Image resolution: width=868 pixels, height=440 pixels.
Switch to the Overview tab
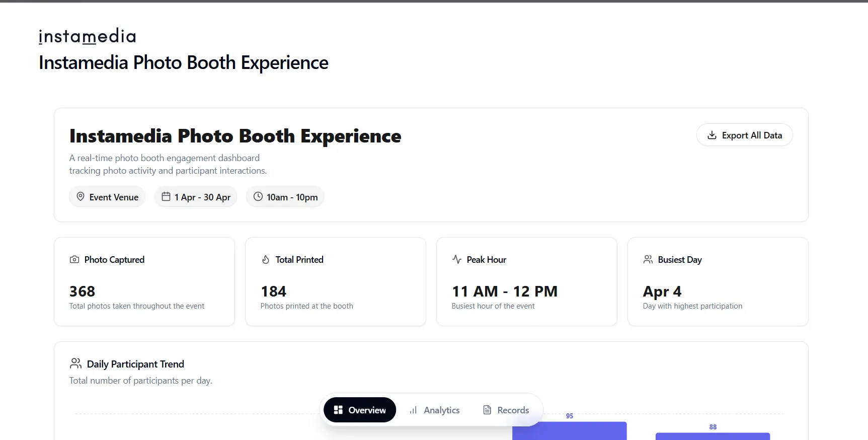click(x=360, y=410)
